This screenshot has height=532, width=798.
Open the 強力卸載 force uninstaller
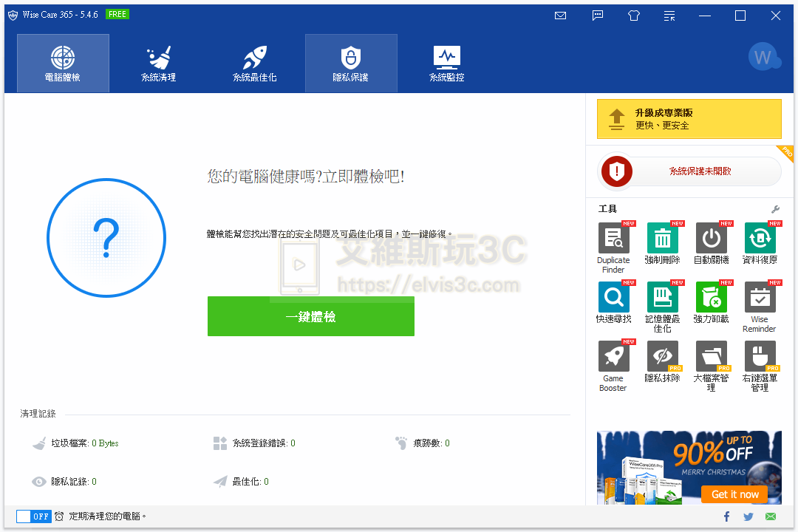coord(710,298)
